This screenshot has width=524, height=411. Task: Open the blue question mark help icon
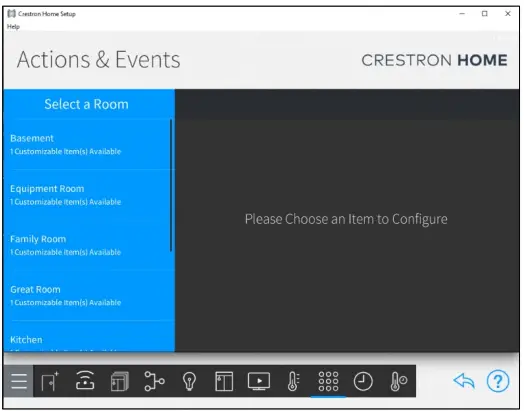(498, 381)
